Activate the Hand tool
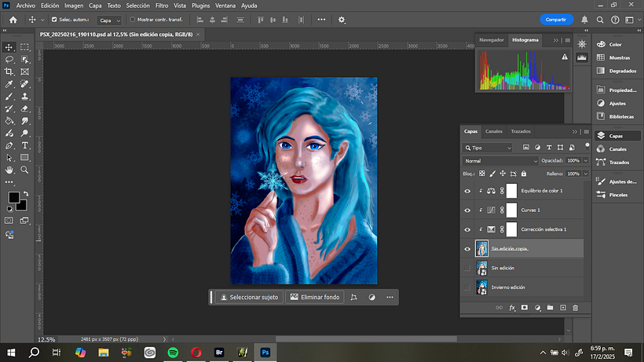Viewport: 644px width, 362px height. (x=9, y=170)
